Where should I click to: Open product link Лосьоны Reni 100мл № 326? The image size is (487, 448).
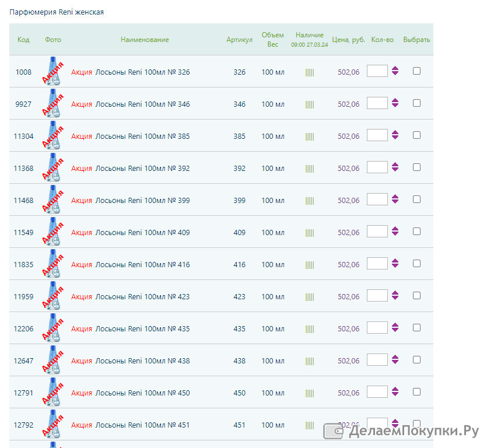tap(142, 72)
